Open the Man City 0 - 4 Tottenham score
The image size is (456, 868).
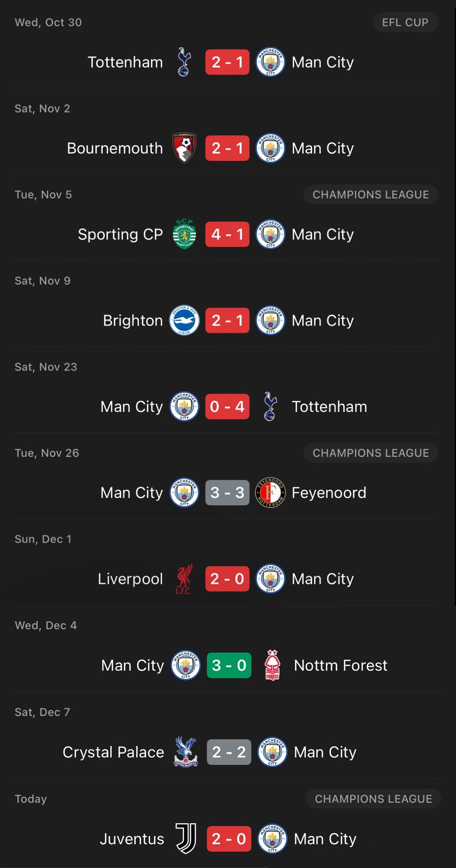coord(227,407)
